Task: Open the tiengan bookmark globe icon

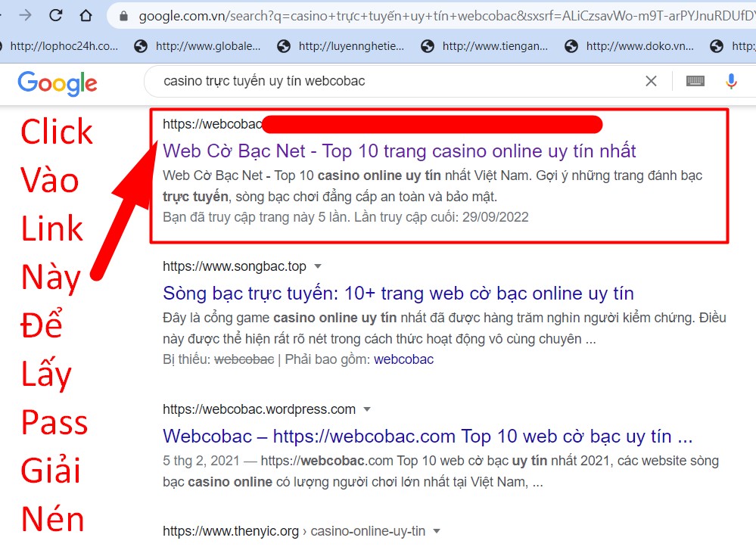Action: tap(427, 46)
